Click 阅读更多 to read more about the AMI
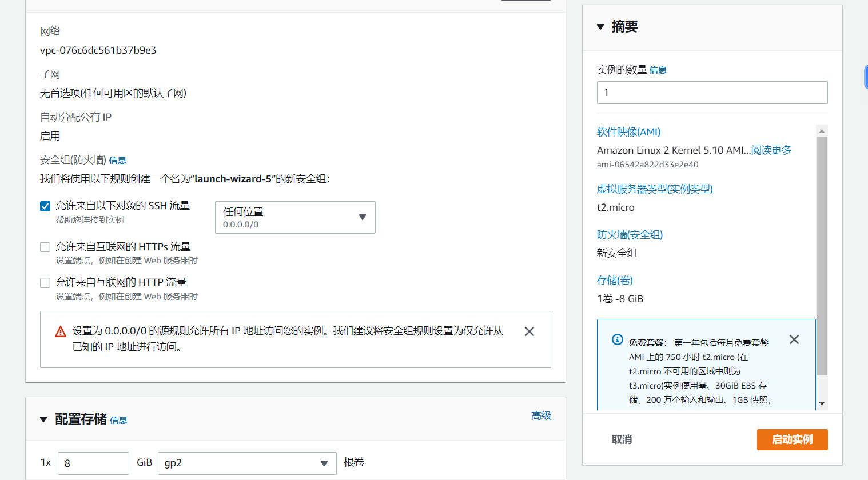Viewport: 868px width, 480px height. 771,150
